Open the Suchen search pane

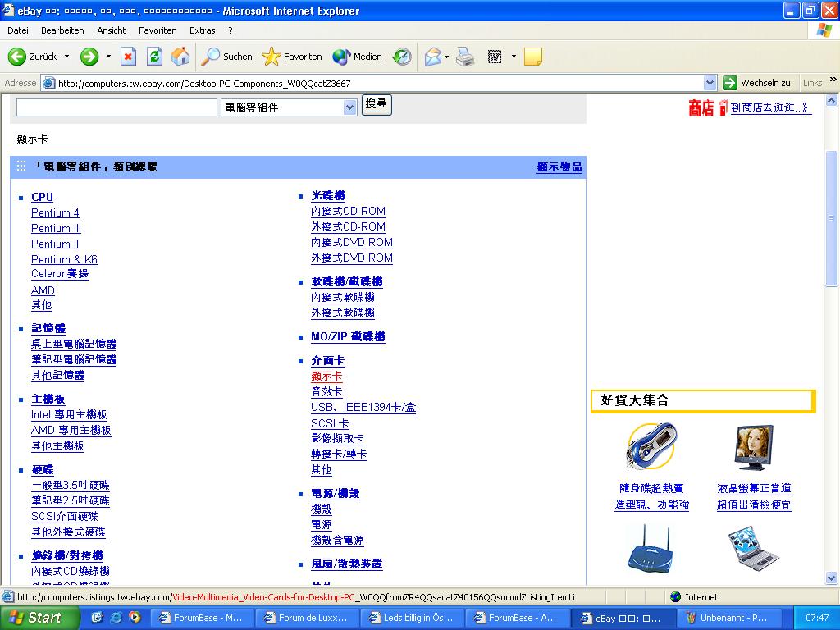click(x=226, y=57)
